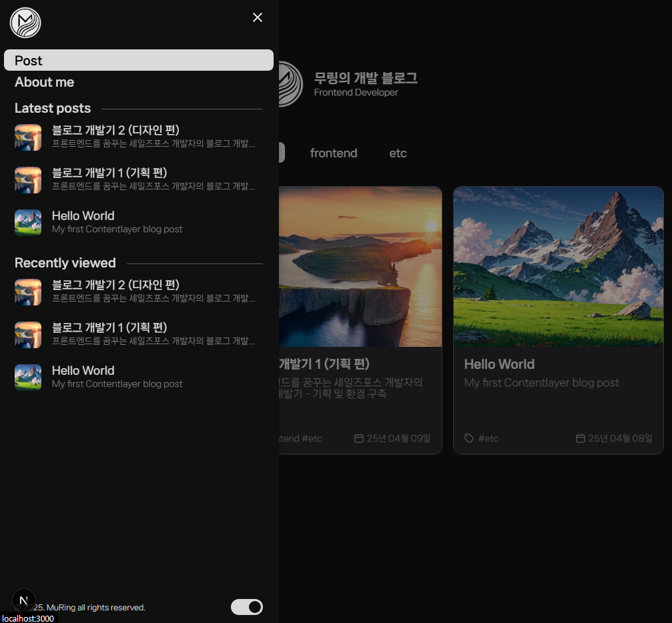Click the date 25년 04월 08일

pos(620,438)
